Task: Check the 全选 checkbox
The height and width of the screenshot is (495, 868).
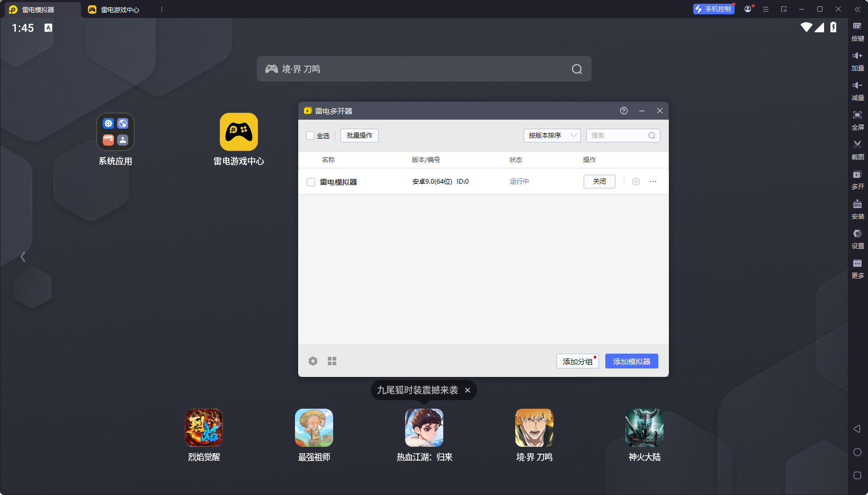Action: point(310,136)
